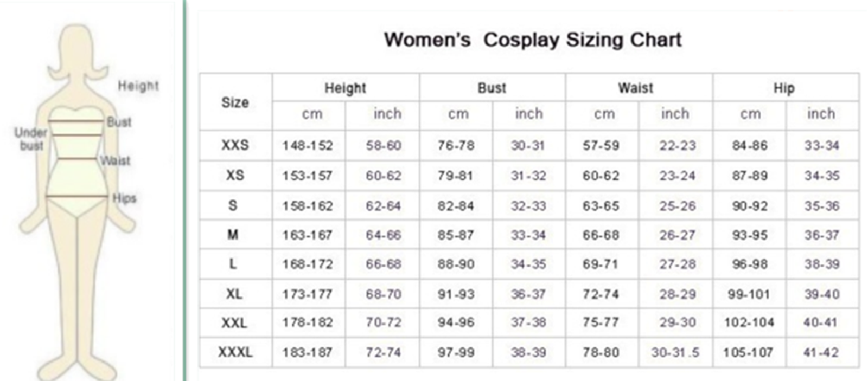Click the 105-107 hip cm cell
868x381 pixels.
click(x=748, y=352)
